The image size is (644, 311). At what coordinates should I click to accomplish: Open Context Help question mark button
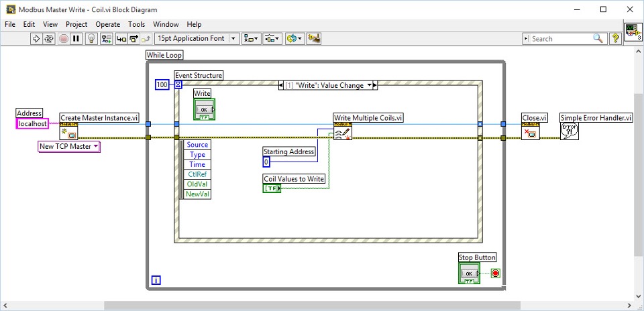coord(615,39)
